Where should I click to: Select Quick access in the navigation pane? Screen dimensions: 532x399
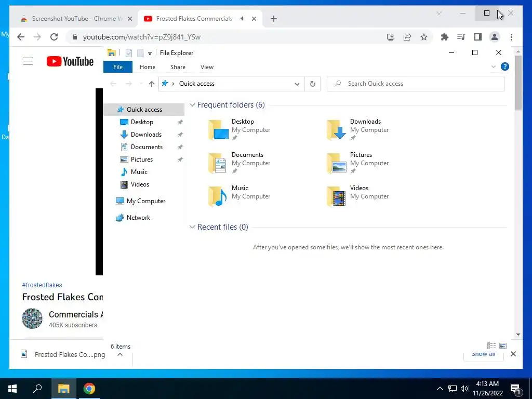point(144,110)
